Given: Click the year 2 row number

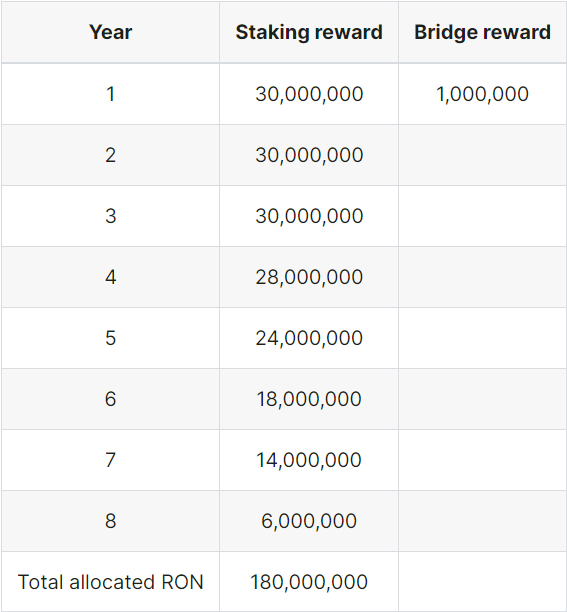Looking at the screenshot, I should point(110,155).
